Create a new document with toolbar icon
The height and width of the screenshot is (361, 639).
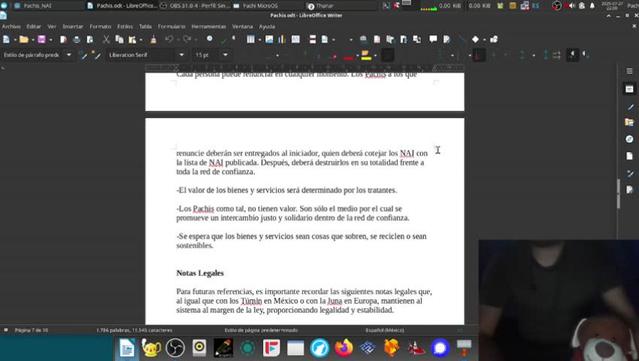click(7, 40)
